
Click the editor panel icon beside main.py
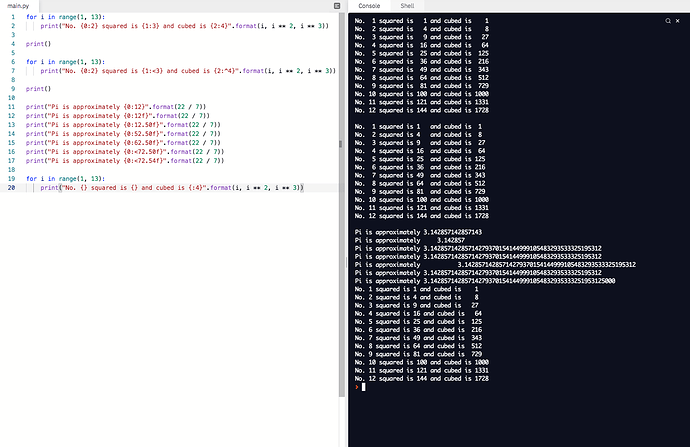(x=338, y=6)
